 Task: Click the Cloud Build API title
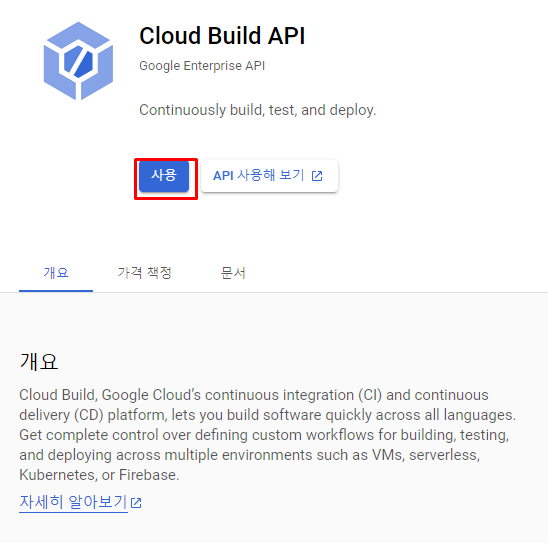click(x=222, y=36)
